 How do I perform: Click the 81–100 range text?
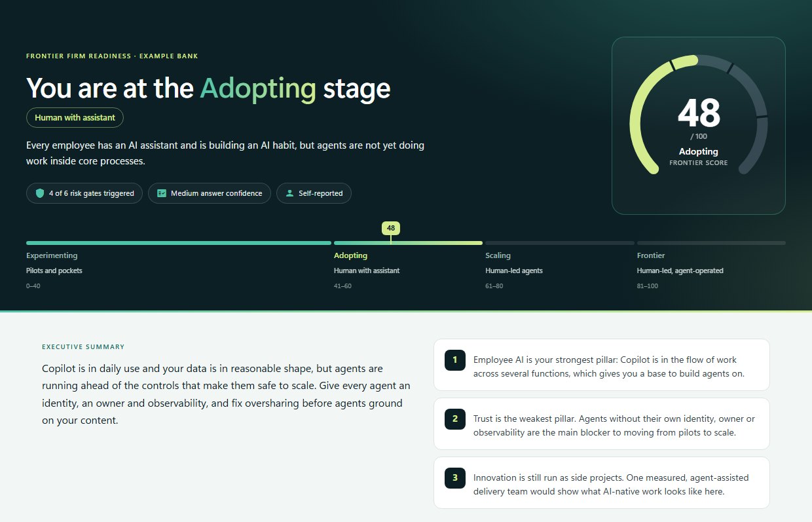(648, 286)
